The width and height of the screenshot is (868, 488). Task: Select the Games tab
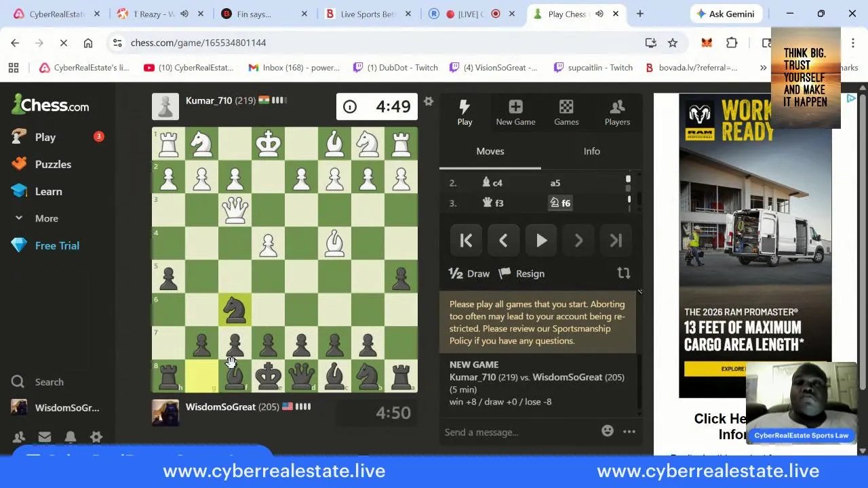pyautogui.click(x=566, y=113)
